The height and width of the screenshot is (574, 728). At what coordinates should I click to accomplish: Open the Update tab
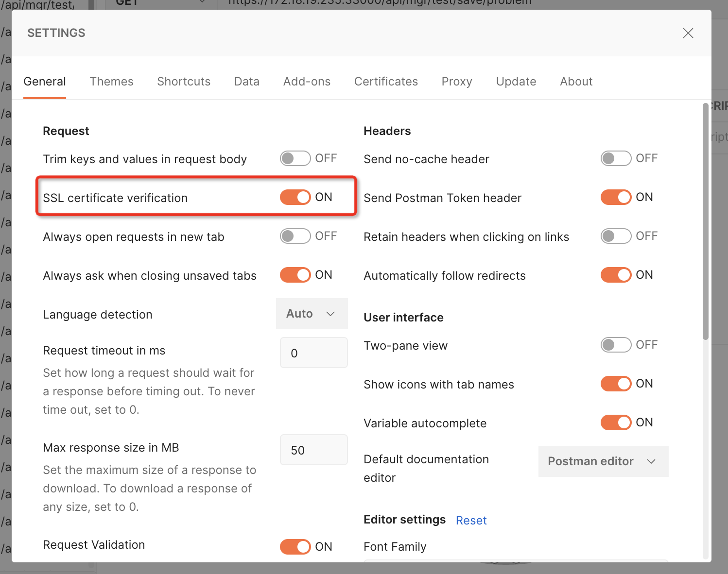coord(516,82)
